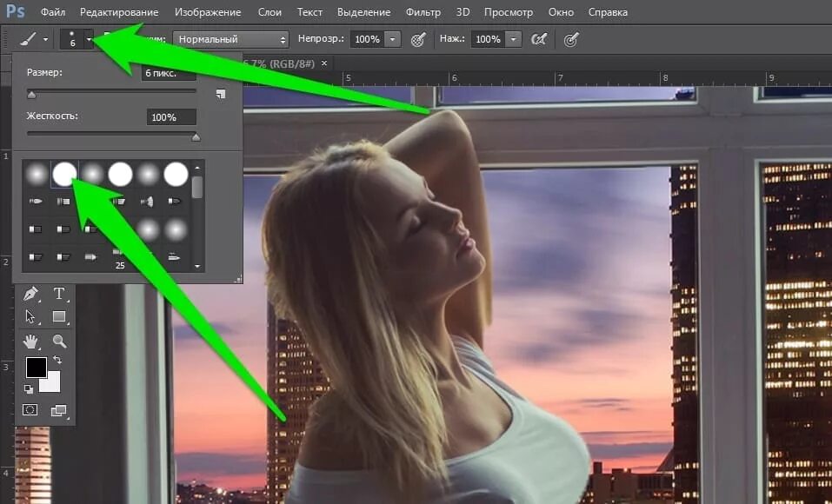Toggle pen pressure for brush size
This screenshot has width=832, height=504.
[x=571, y=39]
